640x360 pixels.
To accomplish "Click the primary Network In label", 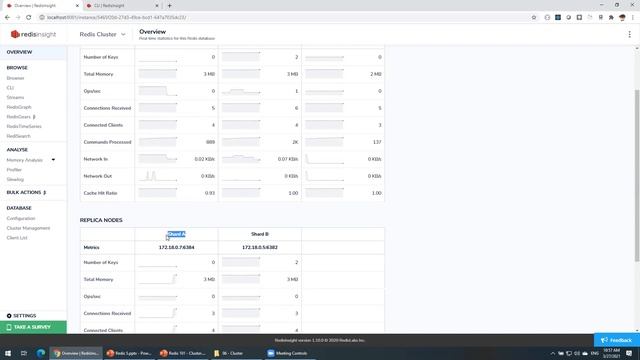I will coord(96,159).
